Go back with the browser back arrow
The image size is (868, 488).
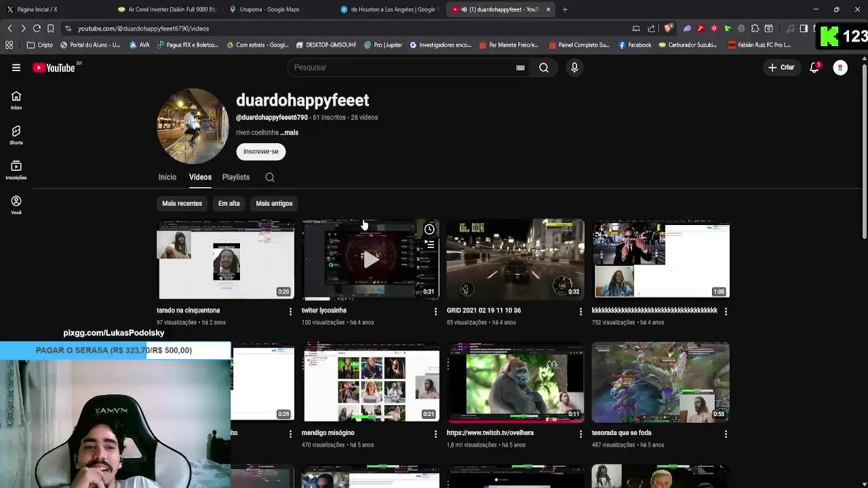click(9, 28)
